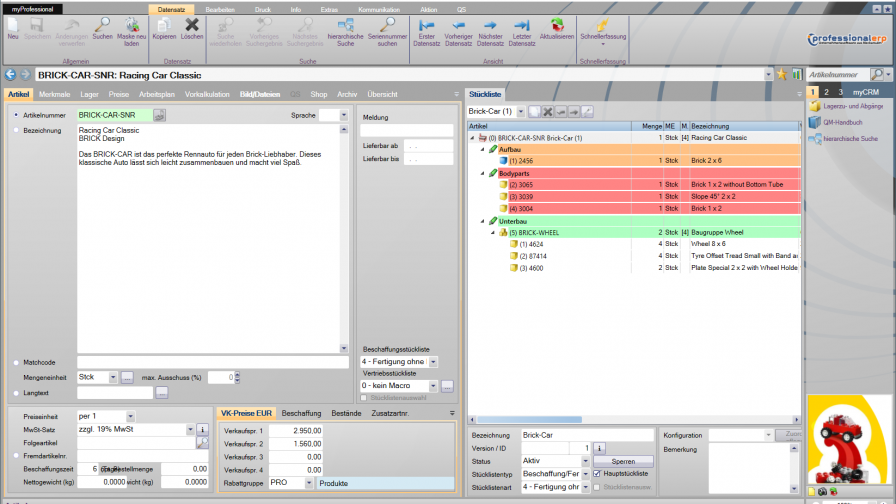The width and height of the screenshot is (896, 504).
Task: Click the Kopieren copy icon
Action: click(x=163, y=25)
